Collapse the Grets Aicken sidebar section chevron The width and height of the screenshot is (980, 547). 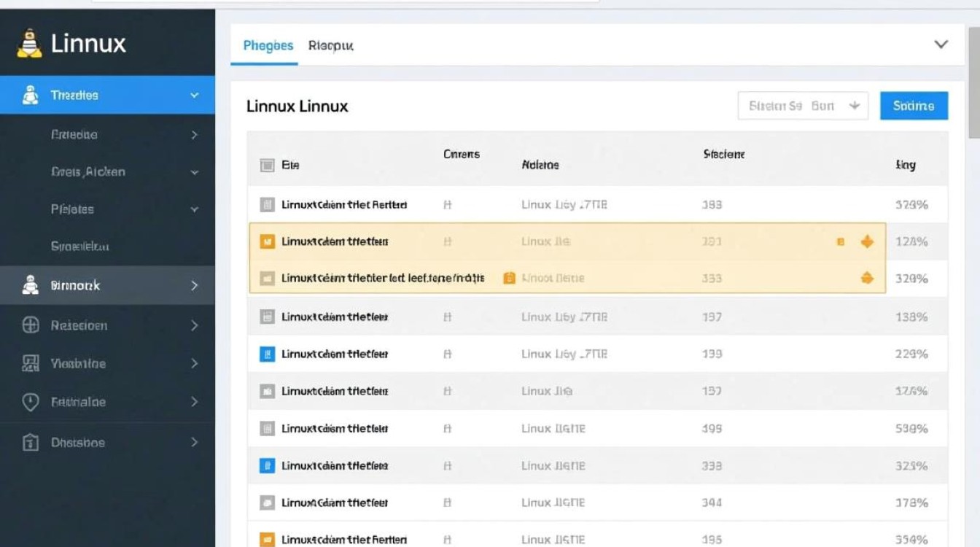(195, 172)
